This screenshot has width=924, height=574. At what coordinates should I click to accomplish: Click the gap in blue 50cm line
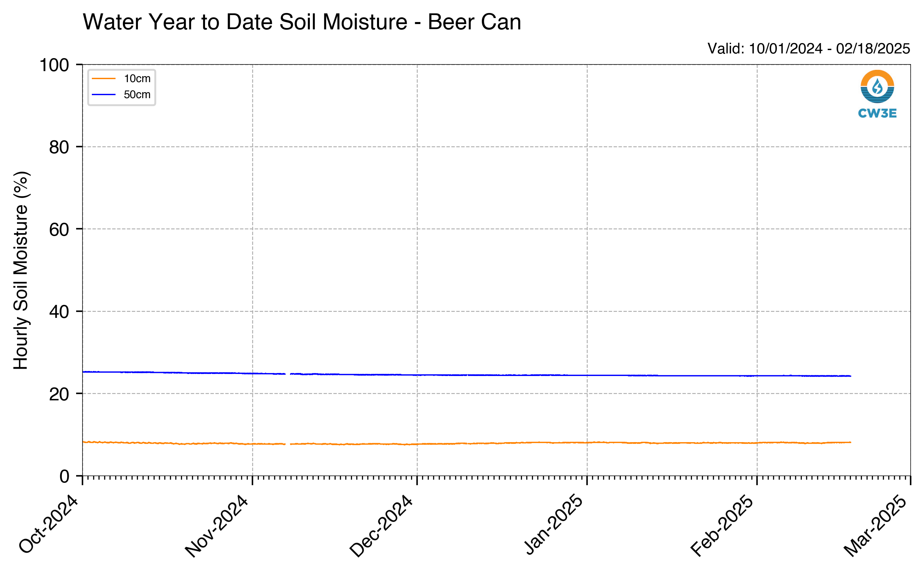coord(288,374)
